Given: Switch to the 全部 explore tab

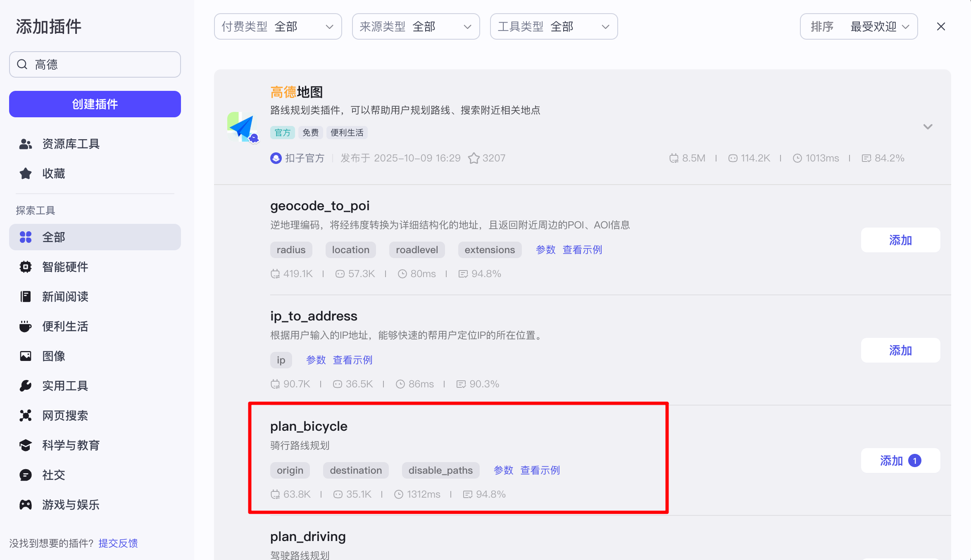Looking at the screenshot, I should coord(53,237).
